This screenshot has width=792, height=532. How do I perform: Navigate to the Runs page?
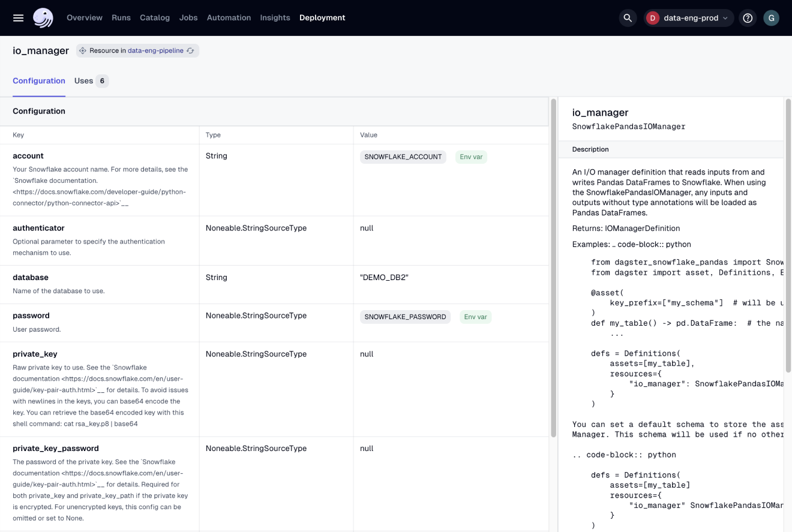pyautogui.click(x=121, y=17)
